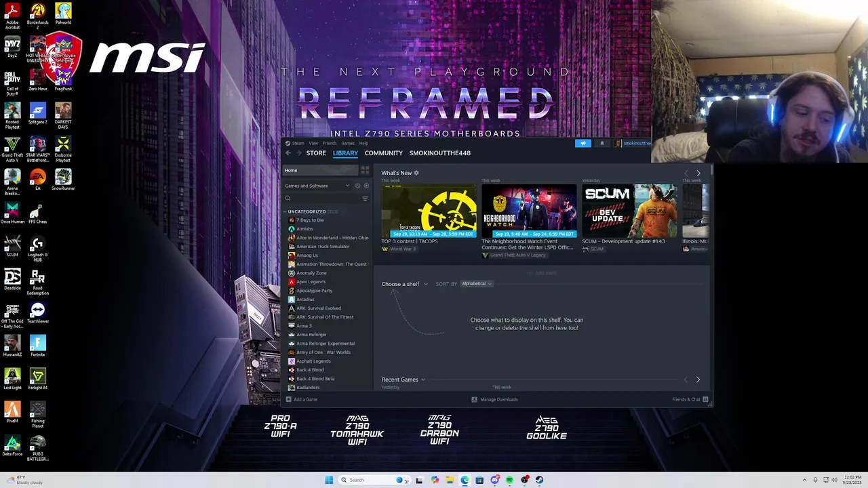The image size is (868, 488).
Task: Click the library search field
Action: pos(321,199)
